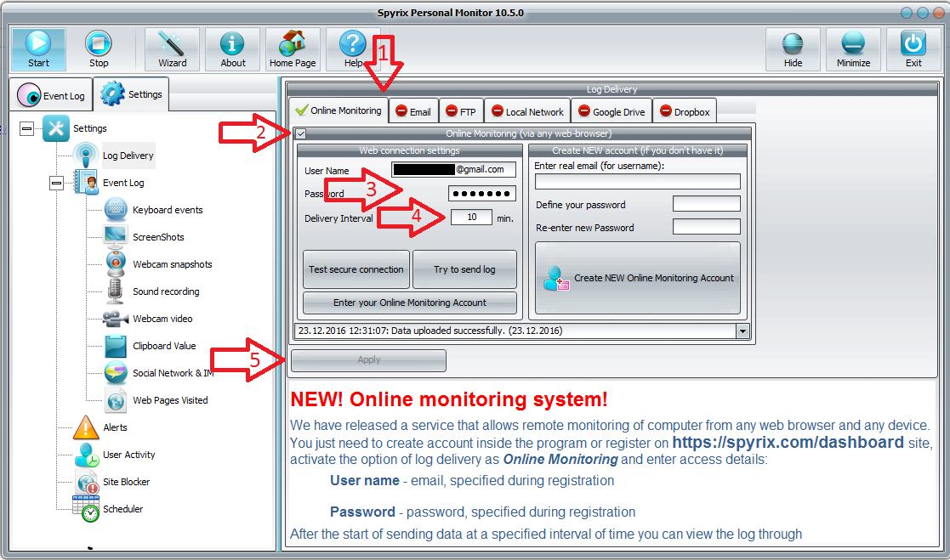Select the FTP delivery tab
Image resolution: width=950 pixels, height=560 pixels.
click(461, 111)
